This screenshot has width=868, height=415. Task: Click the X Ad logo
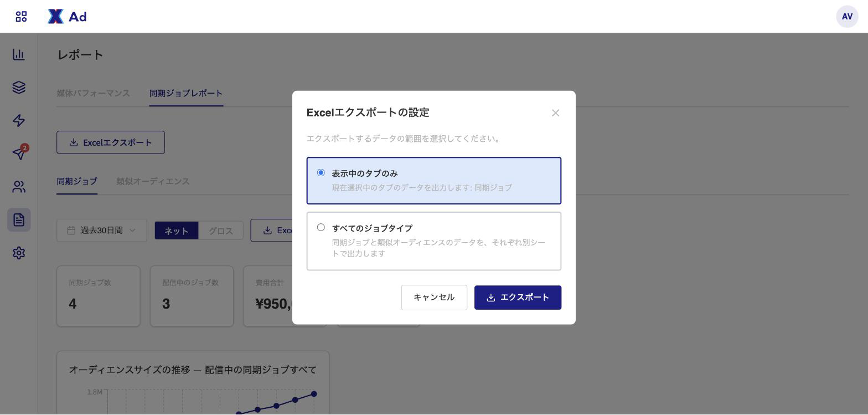coord(67,17)
